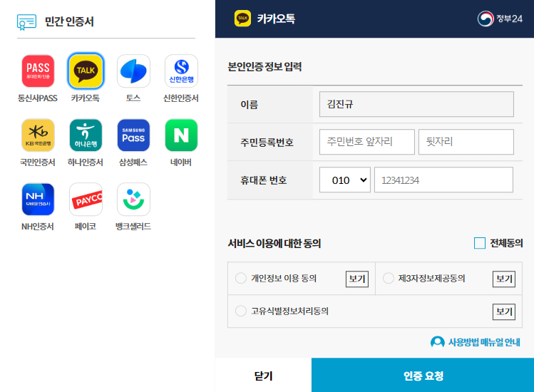Click the 휴대폰 번호 row label
Image resolution: width=534 pixels, height=392 pixels.
point(264,180)
